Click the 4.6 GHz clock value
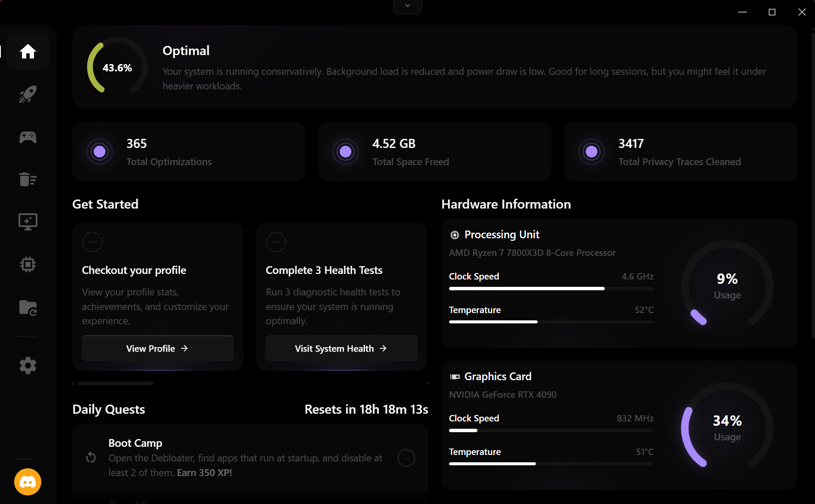This screenshot has width=815, height=504. pyautogui.click(x=637, y=277)
